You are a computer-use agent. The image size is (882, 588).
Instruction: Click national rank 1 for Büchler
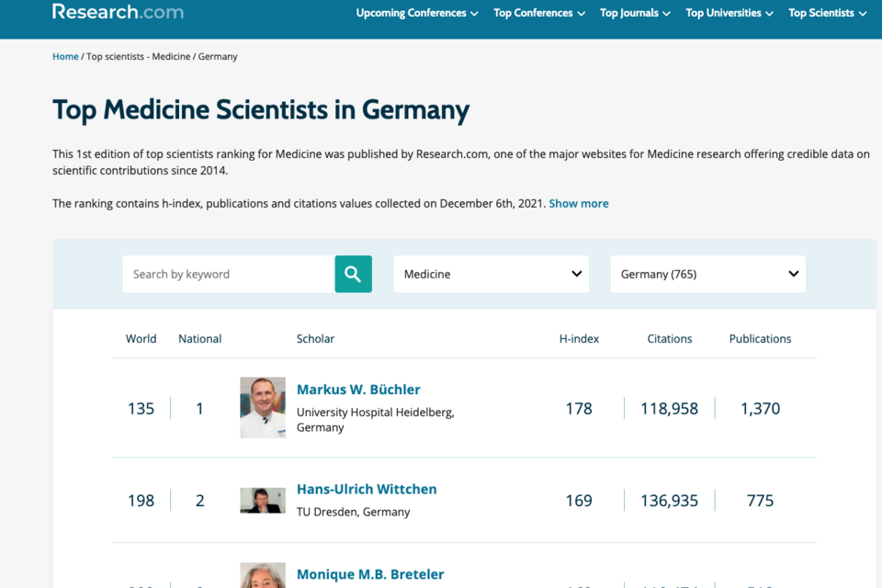[199, 409]
